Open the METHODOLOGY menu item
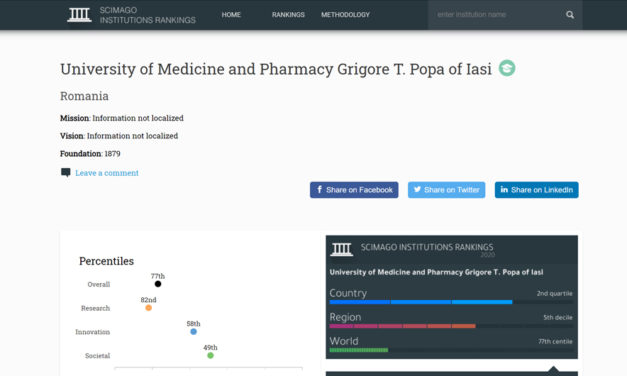This screenshot has height=376, width=627. (345, 15)
